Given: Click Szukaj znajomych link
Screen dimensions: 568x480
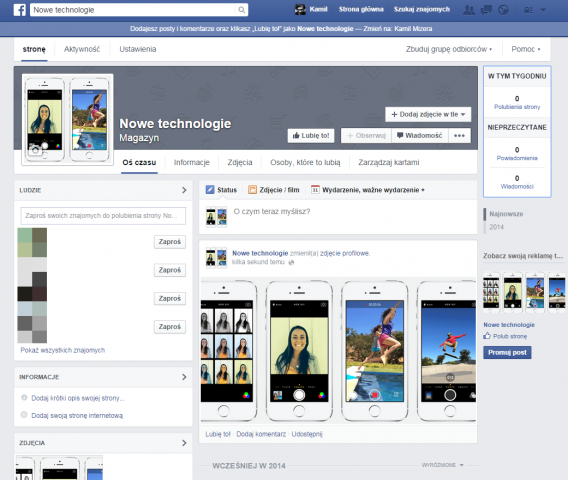Looking at the screenshot, I should pyautogui.click(x=422, y=9).
